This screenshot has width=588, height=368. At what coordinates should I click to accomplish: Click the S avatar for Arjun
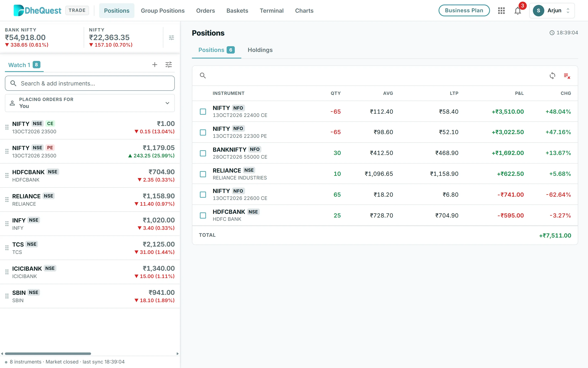(538, 10)
